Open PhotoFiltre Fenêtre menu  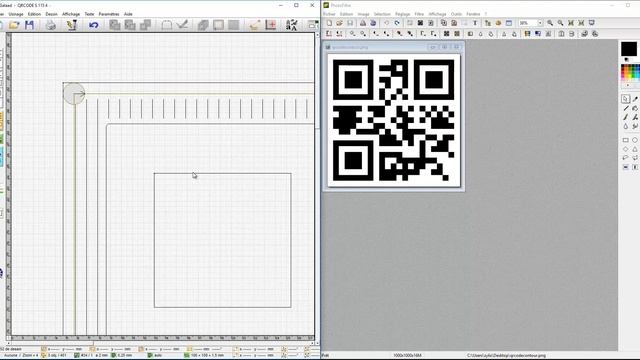473,14
